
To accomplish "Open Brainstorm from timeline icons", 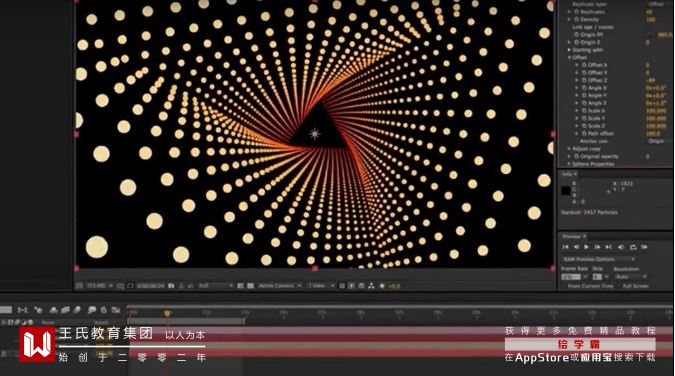I will pos(91,310).
